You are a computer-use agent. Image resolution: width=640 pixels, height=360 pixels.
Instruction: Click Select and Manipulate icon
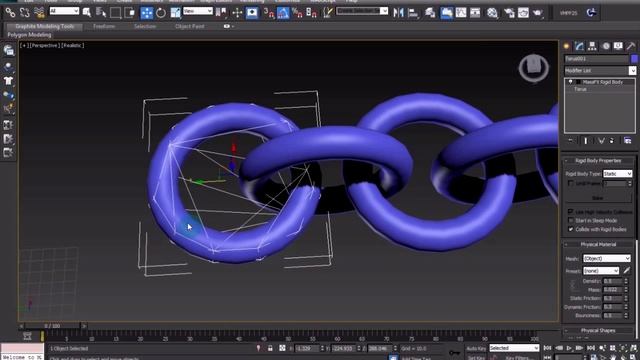[237, 13]
